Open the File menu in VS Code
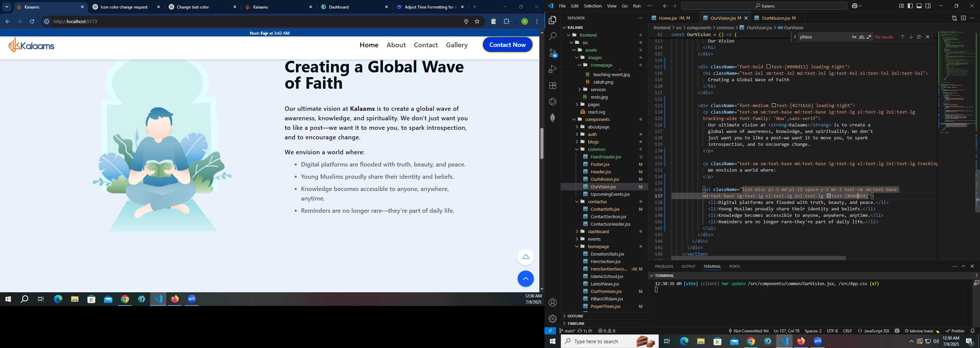This screenshot has width=980, height=348. (x=562, y=6)
